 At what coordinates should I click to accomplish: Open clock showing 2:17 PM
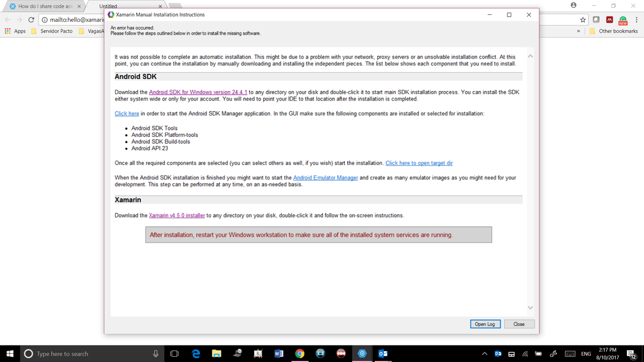point(608,353)
